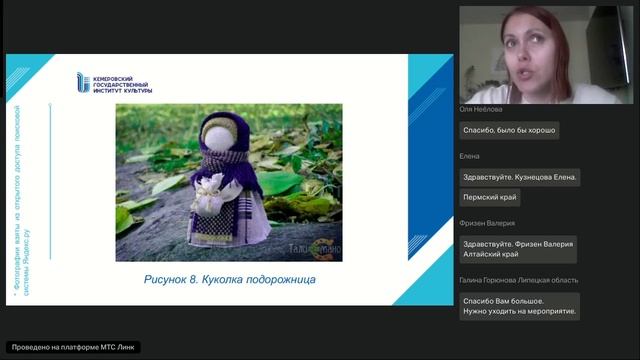Click the webcam video of the presenter
This screenshot has height=360, width=640.
coord(546,55)
